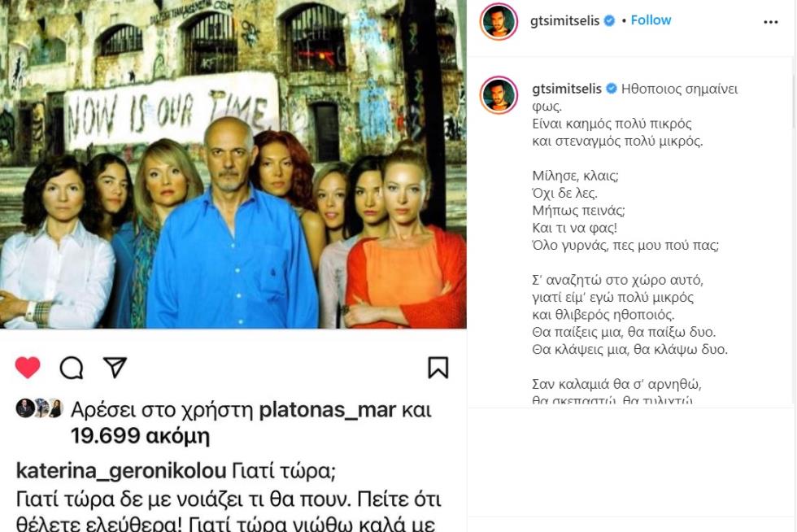Screen dimensions: 797x532
Task: Open gtsimitselis avatar beside caption
Action: pos(499,95)
